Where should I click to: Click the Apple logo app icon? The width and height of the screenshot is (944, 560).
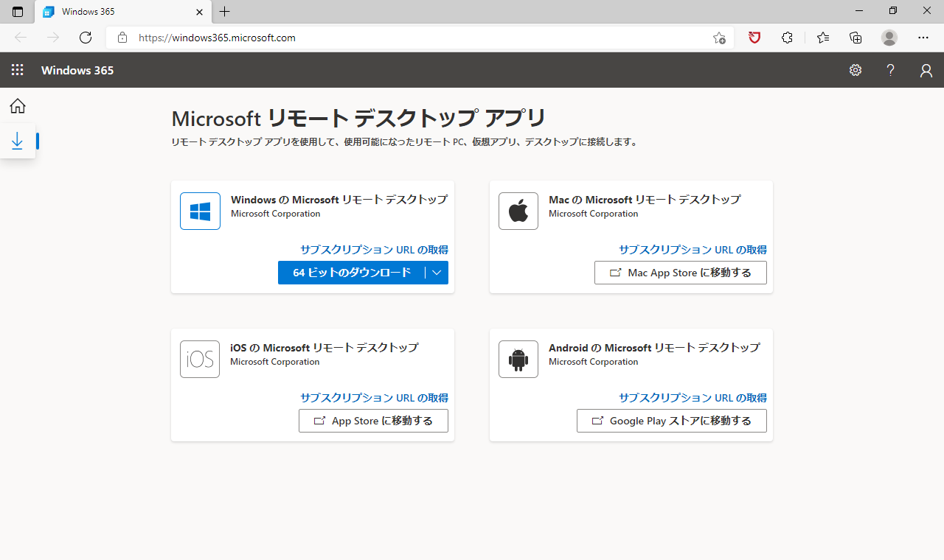518,211
